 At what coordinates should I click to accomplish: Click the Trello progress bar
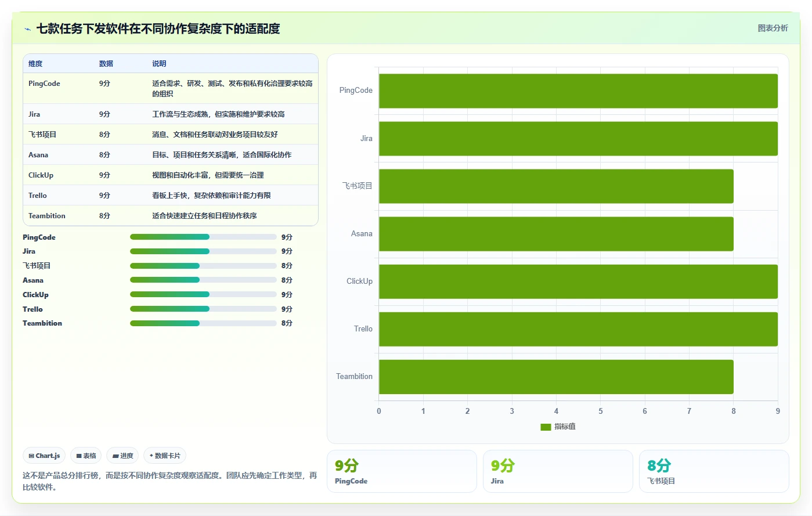(x=203, y=309)
